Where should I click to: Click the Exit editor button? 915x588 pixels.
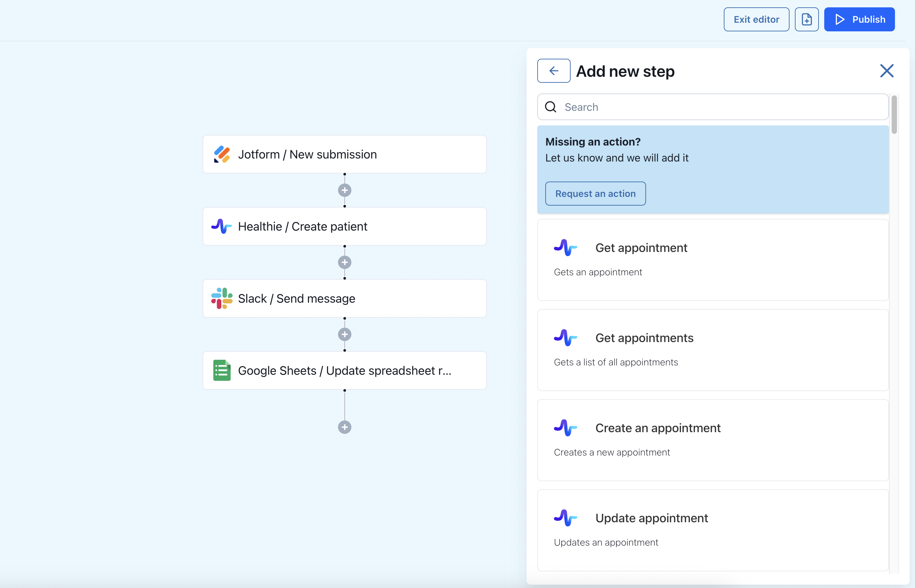(756, 19)
